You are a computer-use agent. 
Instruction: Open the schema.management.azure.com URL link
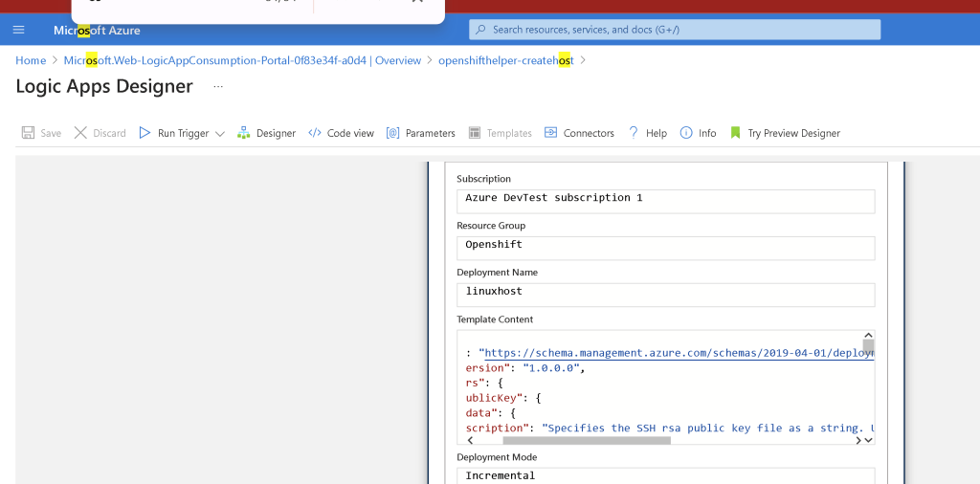[x=679, y=353]
